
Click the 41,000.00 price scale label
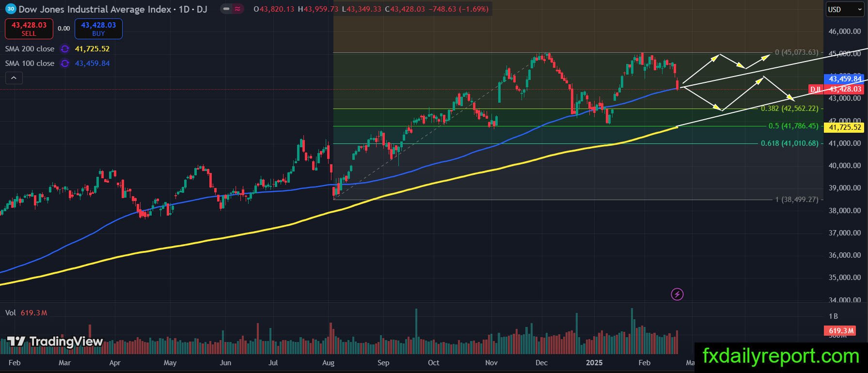point(845,143)
